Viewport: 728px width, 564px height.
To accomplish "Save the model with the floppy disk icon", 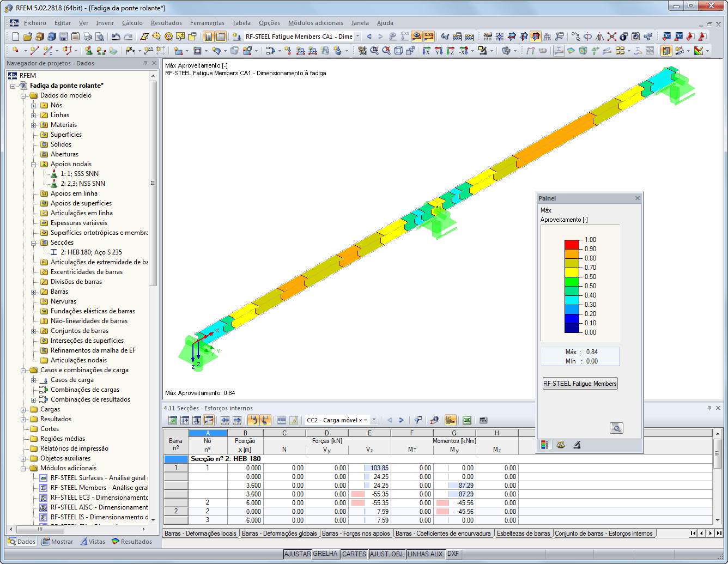I will (x=64, y=37).
